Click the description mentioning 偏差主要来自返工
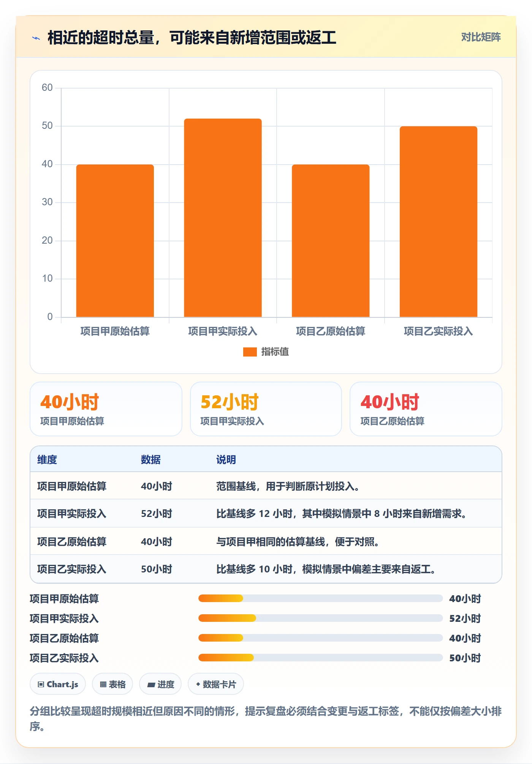532x764 pixels. click(x=326, y=569)
